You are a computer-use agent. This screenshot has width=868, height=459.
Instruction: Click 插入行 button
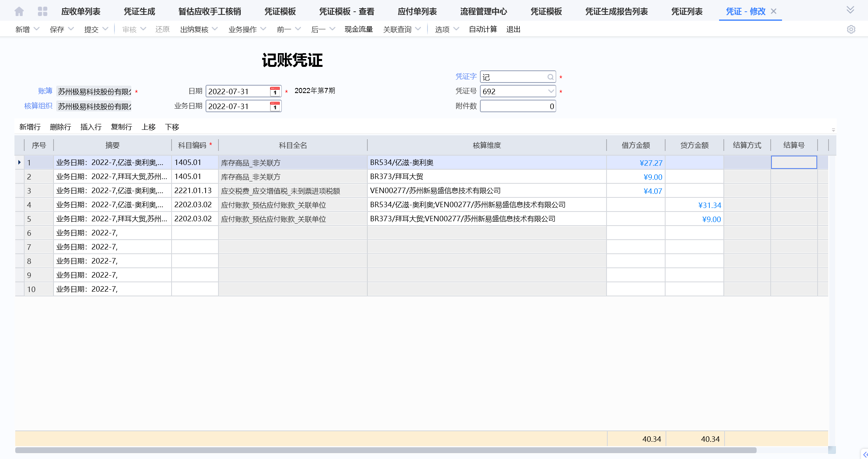coord(91,127)
